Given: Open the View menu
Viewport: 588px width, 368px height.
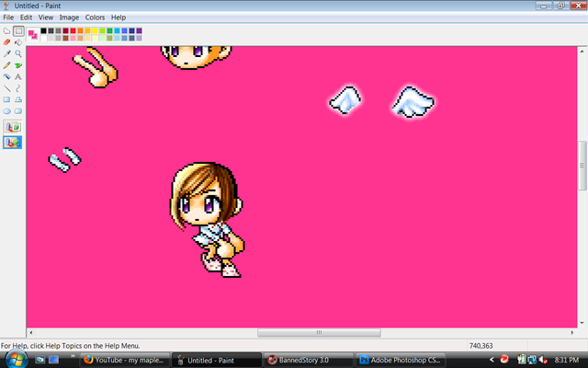Looking at the screenshot, I should [x=46, y=17].
